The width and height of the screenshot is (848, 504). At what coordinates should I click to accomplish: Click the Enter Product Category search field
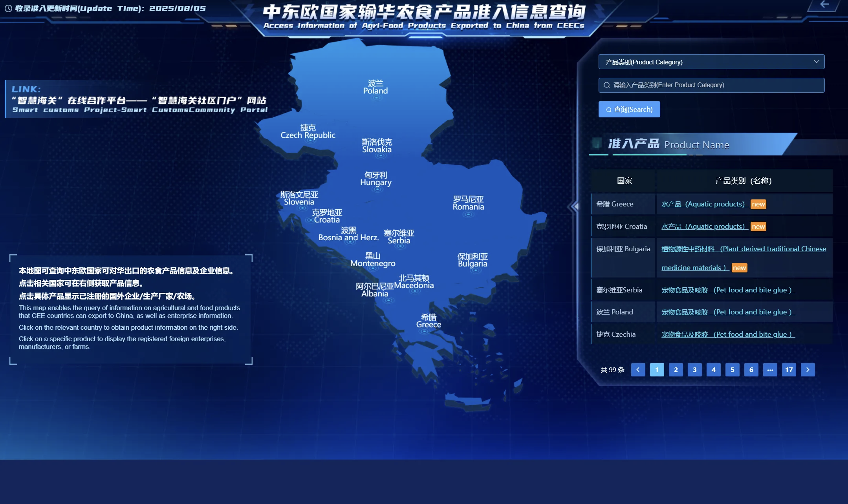coord(711,85)
